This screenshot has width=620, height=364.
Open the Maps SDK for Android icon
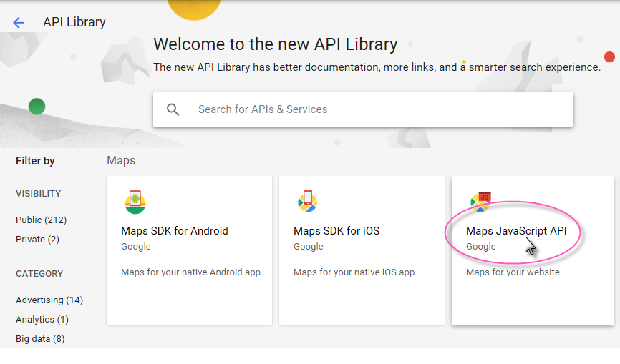coord(135,202)
